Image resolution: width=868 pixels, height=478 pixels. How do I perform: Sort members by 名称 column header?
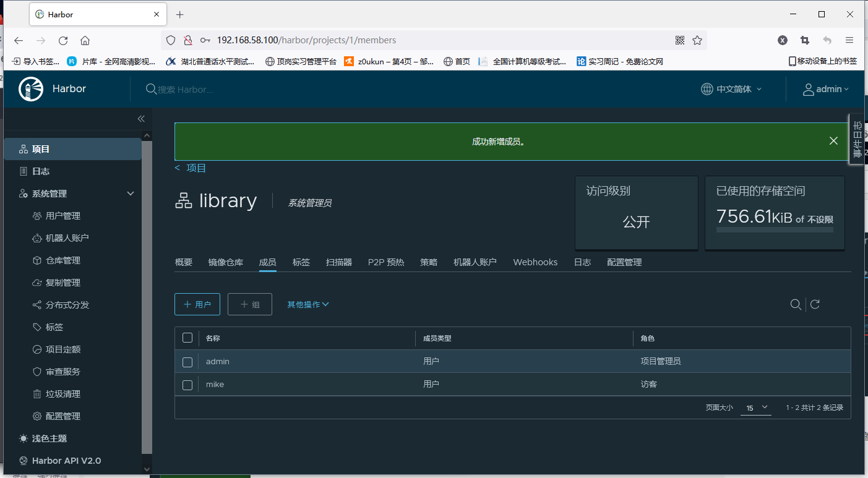(213, 338)
